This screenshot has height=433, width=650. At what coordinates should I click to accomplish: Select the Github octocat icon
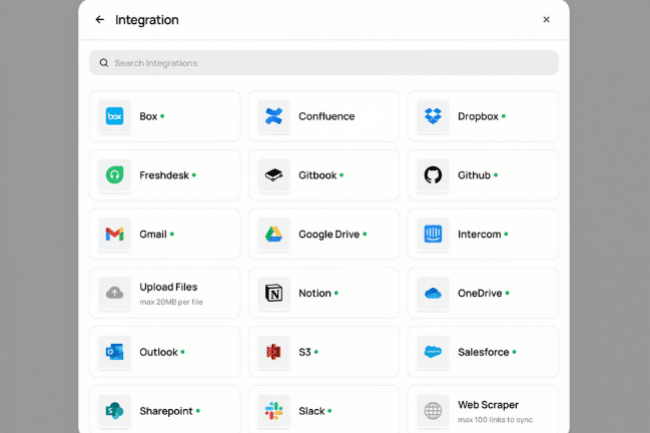pyautogui.click(x=433, y=175)
